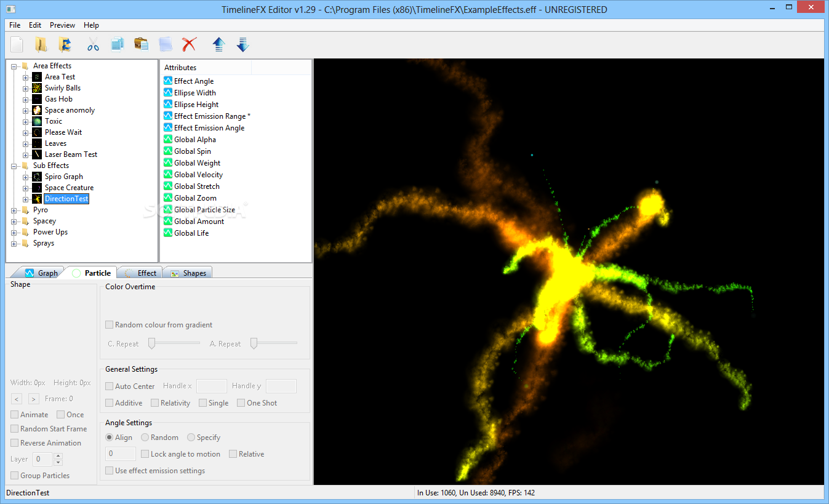Screen dimensions: 829x504
Task: Click the previous frame '<' button
Action: (x=17, y=399)
